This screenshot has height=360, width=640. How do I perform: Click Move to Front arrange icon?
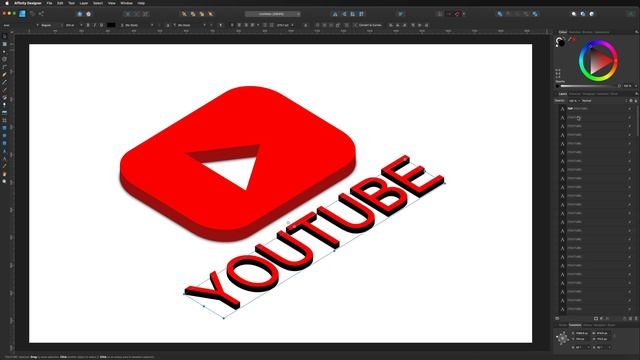[211, 14]
